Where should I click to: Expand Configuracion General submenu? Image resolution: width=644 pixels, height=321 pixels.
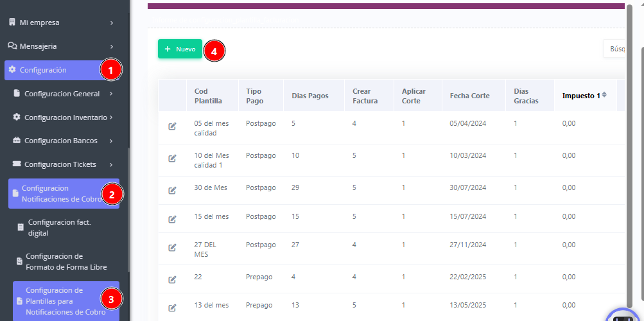click(x=63, y=94)
